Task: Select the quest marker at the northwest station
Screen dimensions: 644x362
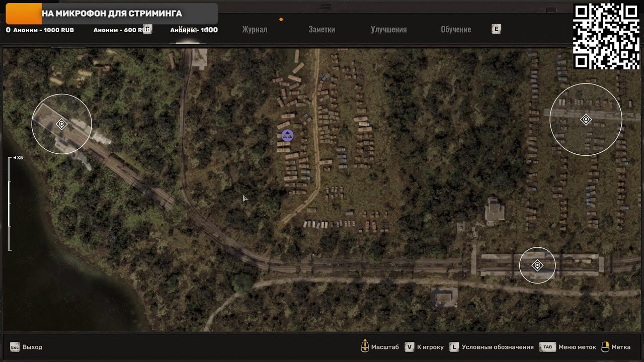Action: click(x=61, y=124)
